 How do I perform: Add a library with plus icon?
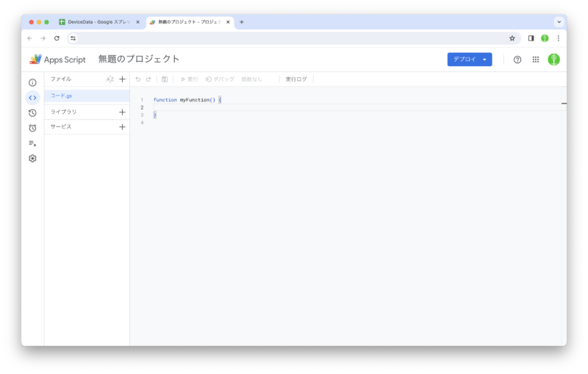(122, 112)
